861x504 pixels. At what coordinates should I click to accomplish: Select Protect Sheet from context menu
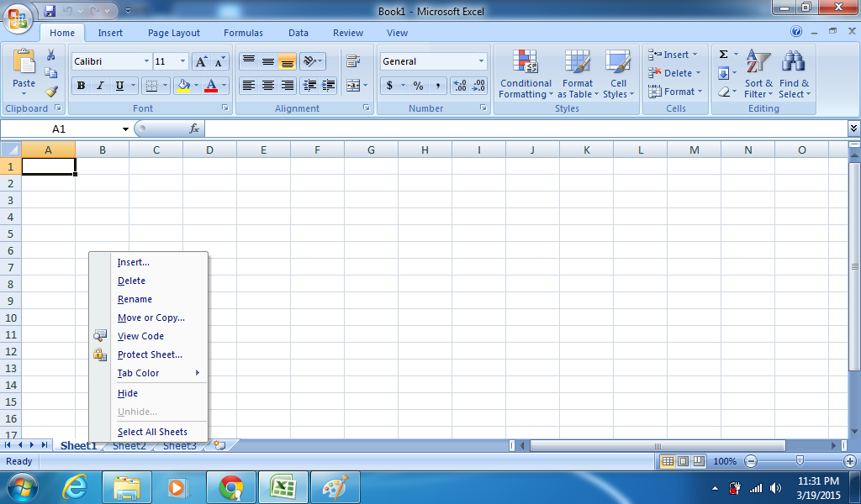[x=148, y=354]
